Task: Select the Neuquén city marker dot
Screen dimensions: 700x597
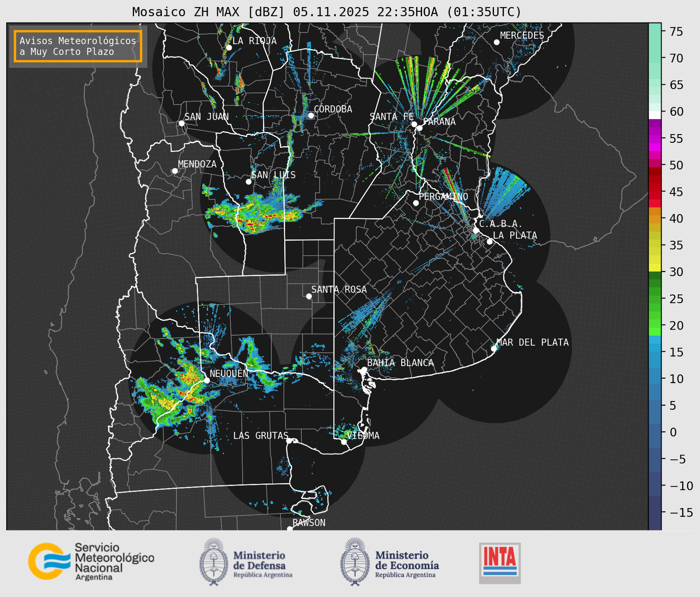Action: 207,380
